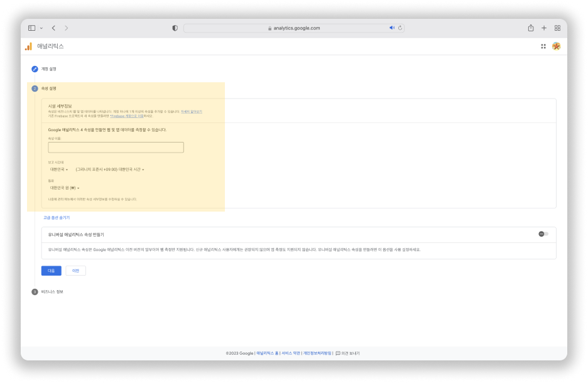Image resolution: width=588 pixels, height=383 pixels.
Task: Click the 이전 button
Action: tap(76, 271)
